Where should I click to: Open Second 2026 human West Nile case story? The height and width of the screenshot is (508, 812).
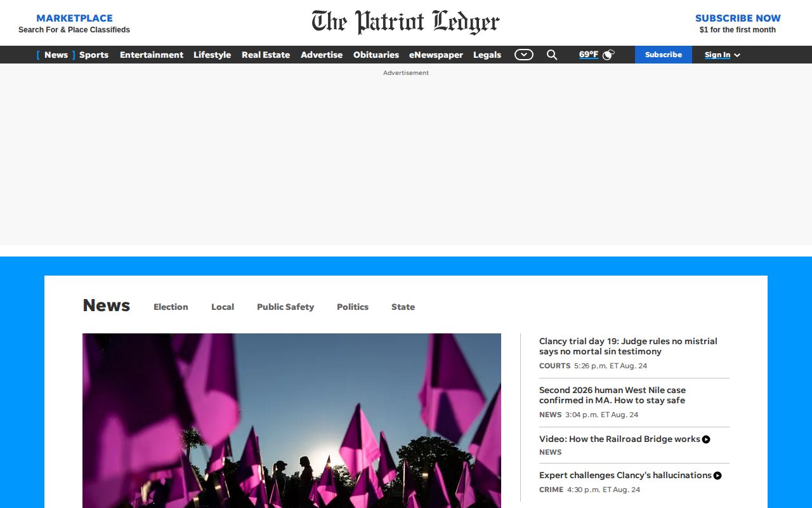pos(612,395)
